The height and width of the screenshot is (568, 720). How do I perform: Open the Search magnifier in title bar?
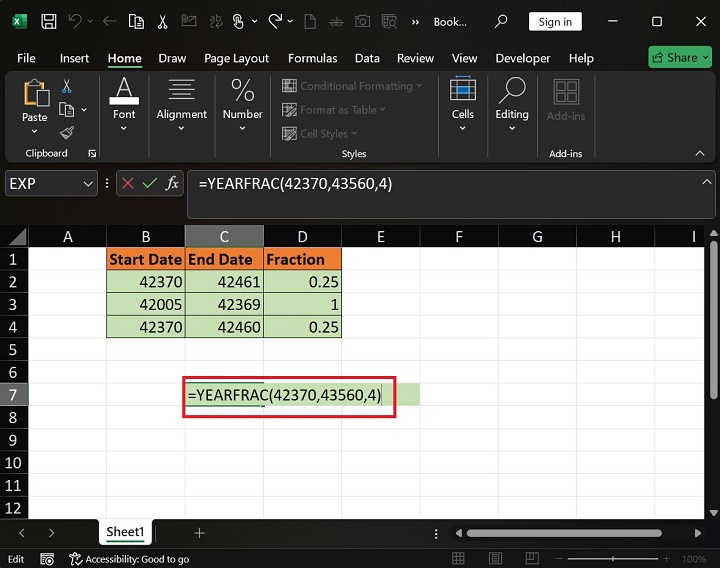[502, 21]
